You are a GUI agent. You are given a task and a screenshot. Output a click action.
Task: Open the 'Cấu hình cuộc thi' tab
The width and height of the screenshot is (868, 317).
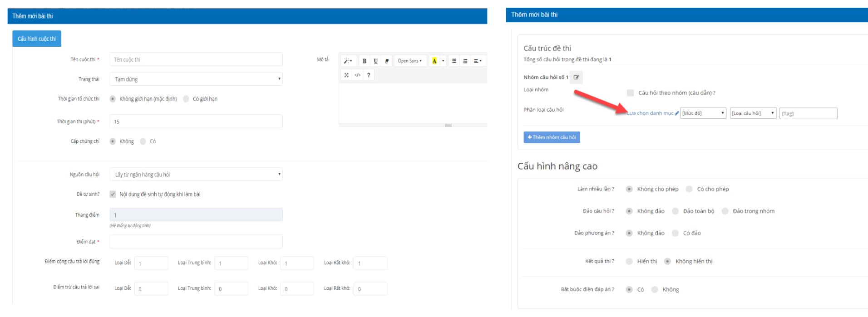pyautogui.click(x=37, y=39)
